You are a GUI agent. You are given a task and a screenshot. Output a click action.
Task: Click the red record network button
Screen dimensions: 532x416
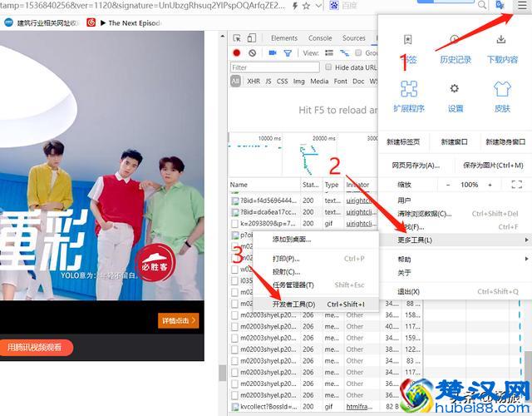point(236,52)
